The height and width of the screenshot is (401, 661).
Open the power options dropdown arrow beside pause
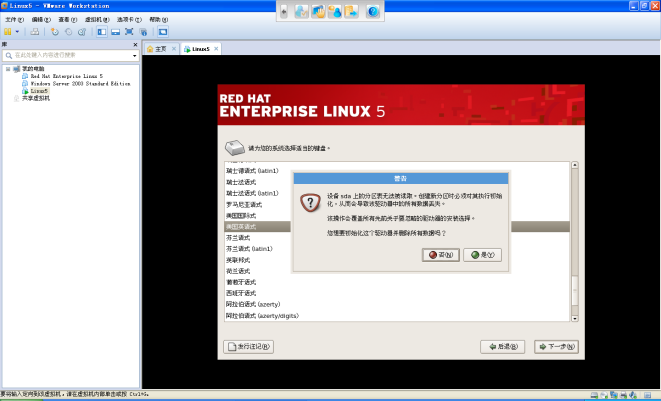17,32
